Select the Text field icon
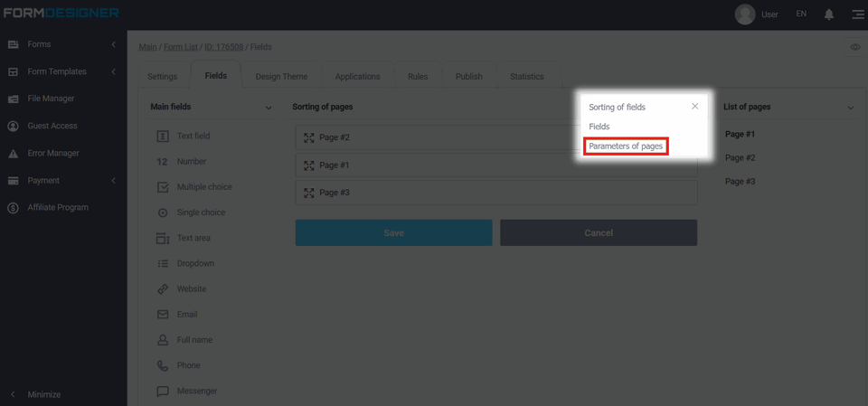 click(x=163, y=136)
